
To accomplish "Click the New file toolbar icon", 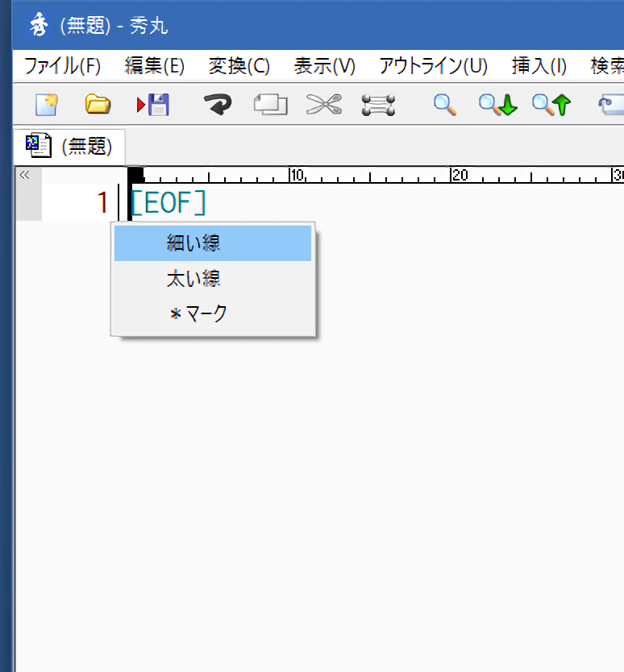I will 47,104.
